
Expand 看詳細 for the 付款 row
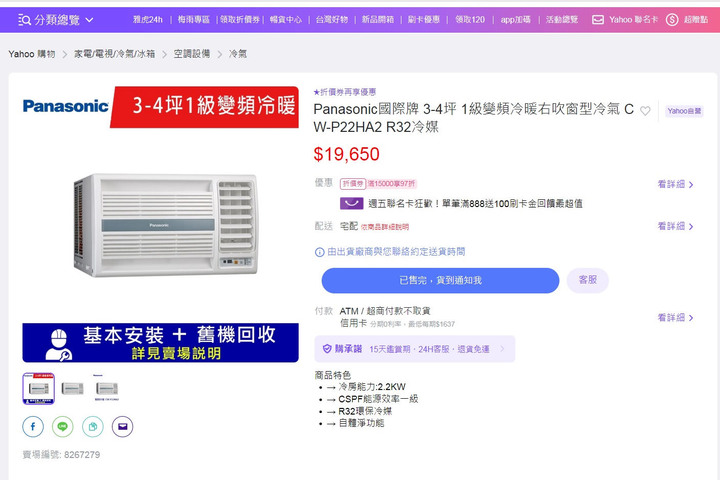pyautogui.click(x=675, y=317)
